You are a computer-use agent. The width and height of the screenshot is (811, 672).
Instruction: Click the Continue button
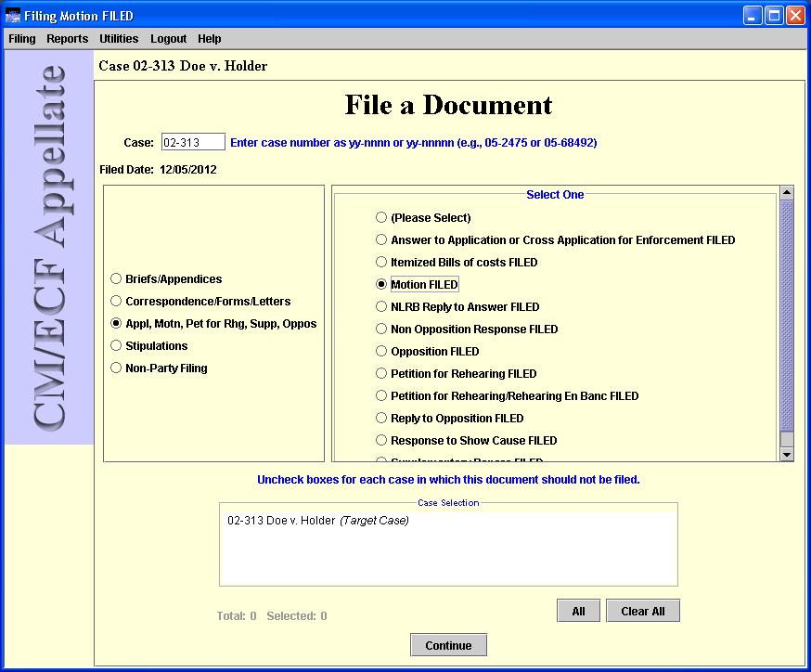(448, 645)
